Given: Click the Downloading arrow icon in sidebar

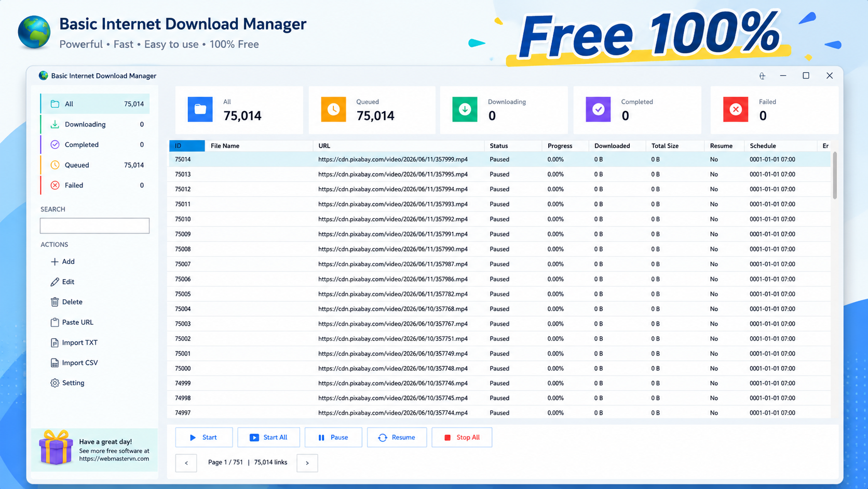Looking at the screenshot, I should coord(55,124).
